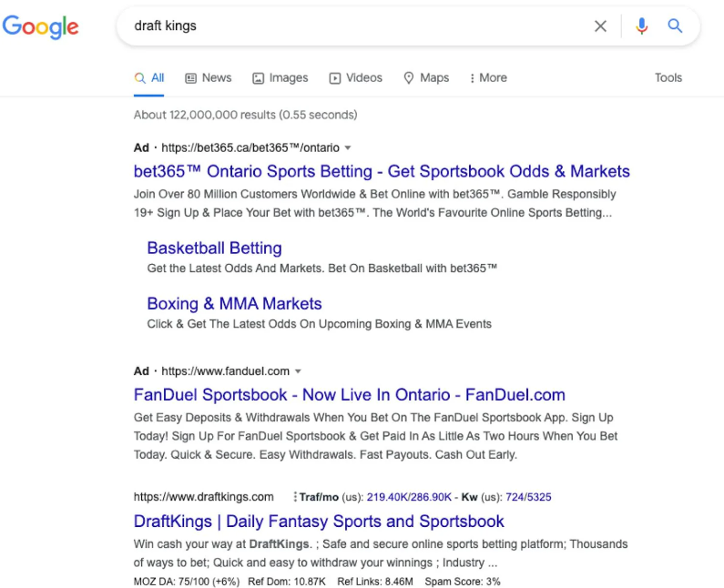
Task: Expand the More menu
Action: coord(488,78)
